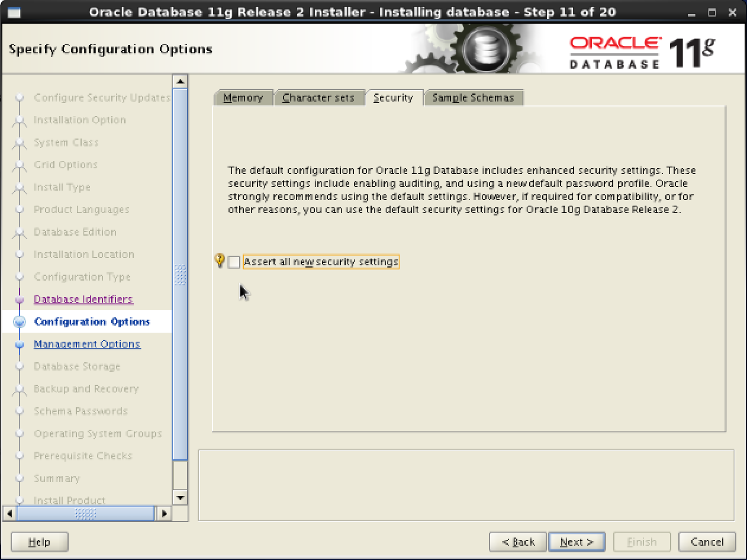The width and height of the screenshot is (747, 560).
Task: Cancel the installation
Action: click(x=707, y=542)
